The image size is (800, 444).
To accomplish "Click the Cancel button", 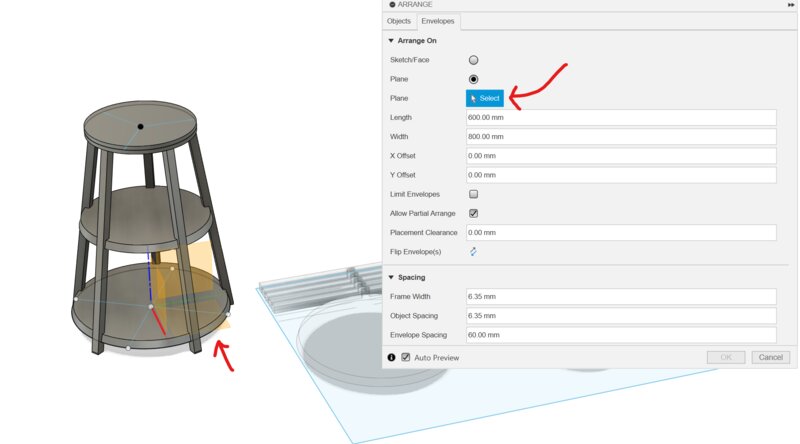I will click(x=770, y=357).
